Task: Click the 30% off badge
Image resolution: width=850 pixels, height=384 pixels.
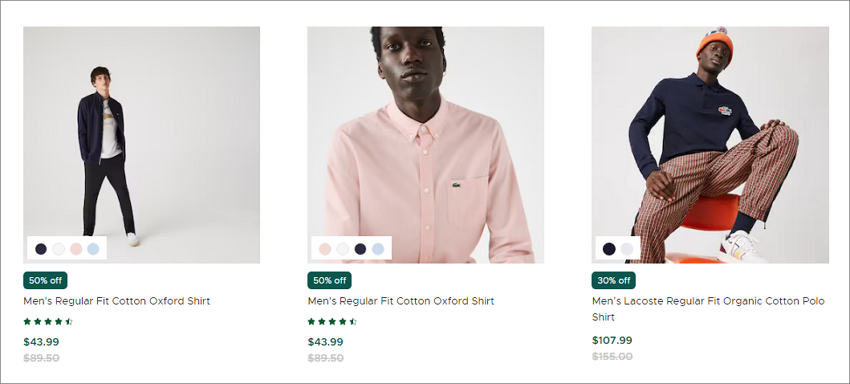Action: (614, 280)
